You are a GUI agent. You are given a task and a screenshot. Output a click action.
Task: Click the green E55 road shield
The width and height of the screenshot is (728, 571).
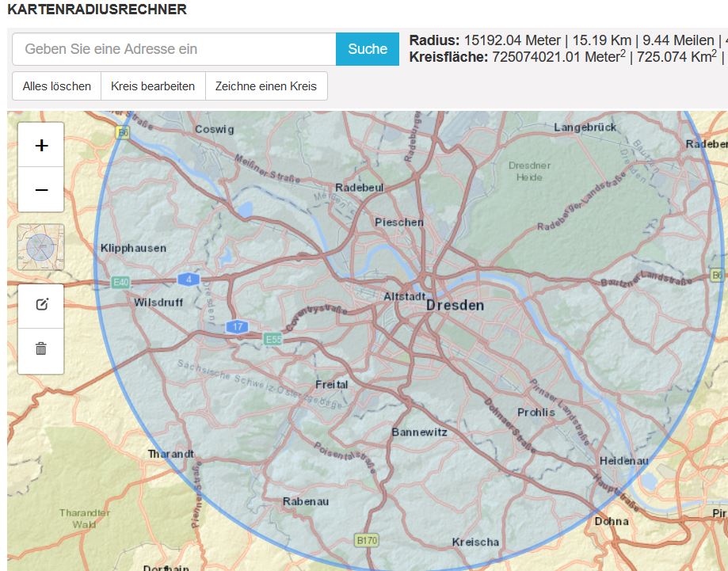(x=273, y=339)
